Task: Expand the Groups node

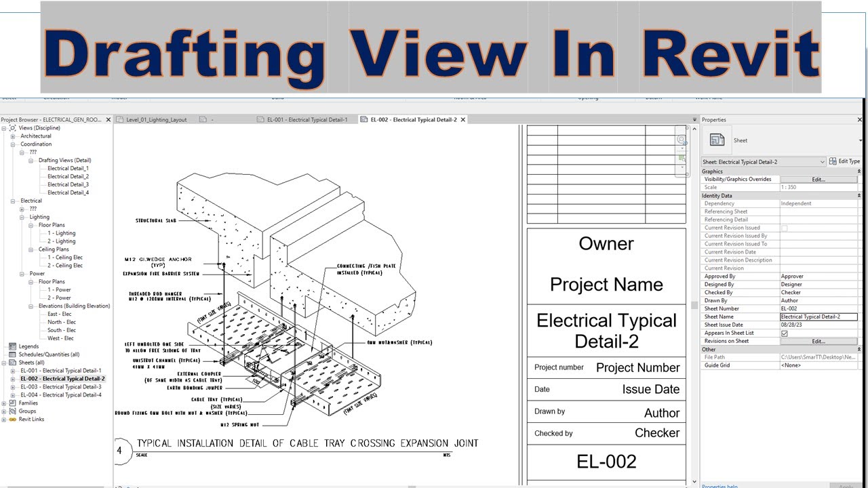Action: click(x=4, y=411)
